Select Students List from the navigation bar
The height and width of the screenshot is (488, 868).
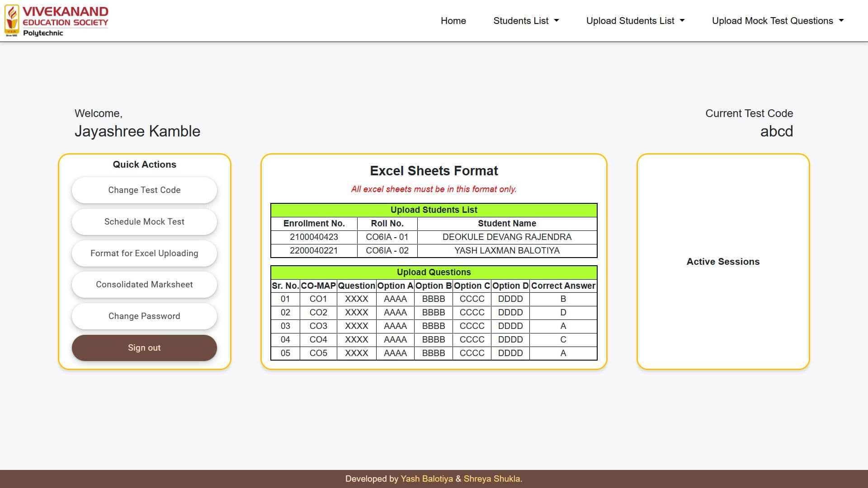click(x=525, y=21)
